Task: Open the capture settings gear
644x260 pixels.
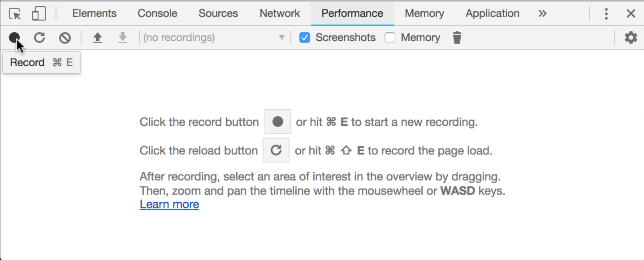Action: [631, 38]
